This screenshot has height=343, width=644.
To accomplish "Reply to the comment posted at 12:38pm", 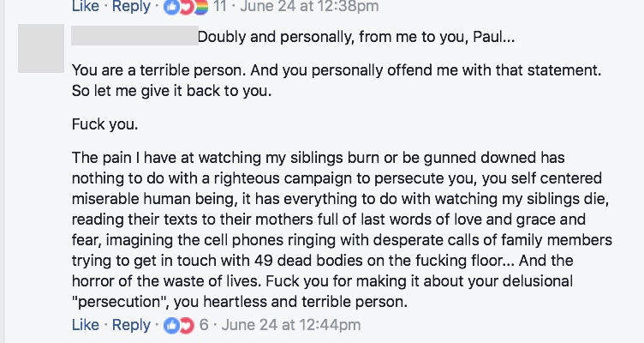I will (131, 7).
